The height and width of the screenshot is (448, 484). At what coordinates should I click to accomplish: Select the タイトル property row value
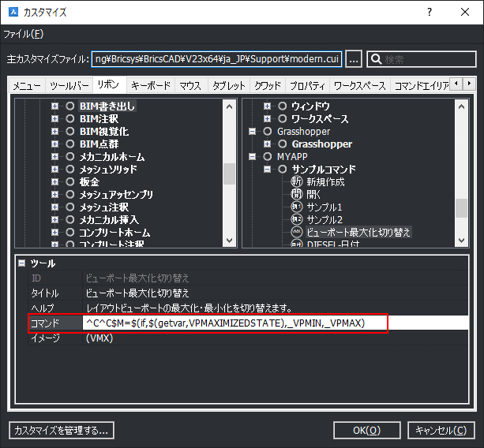tap(276, 293)
